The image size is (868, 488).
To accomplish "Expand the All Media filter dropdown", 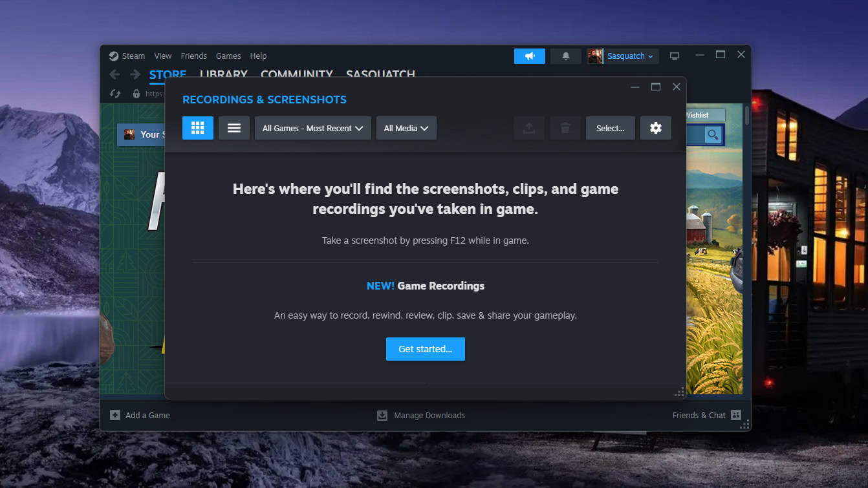I will pyautogui.click(x=406, y=128).
